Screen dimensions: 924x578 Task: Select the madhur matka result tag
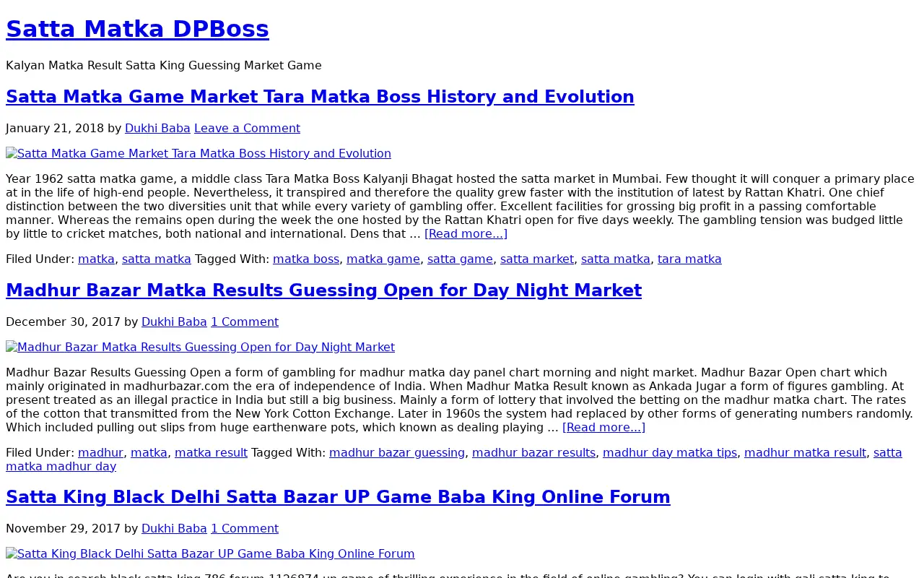805,452
